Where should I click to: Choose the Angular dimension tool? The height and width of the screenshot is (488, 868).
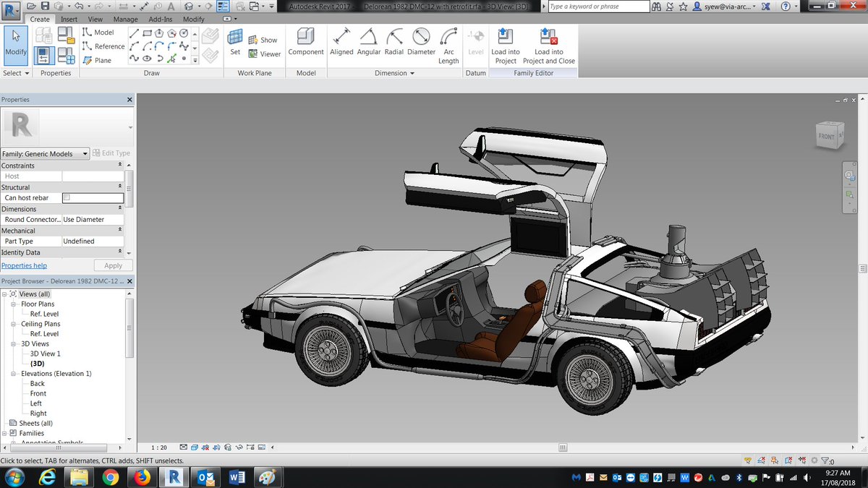[369, 43]
